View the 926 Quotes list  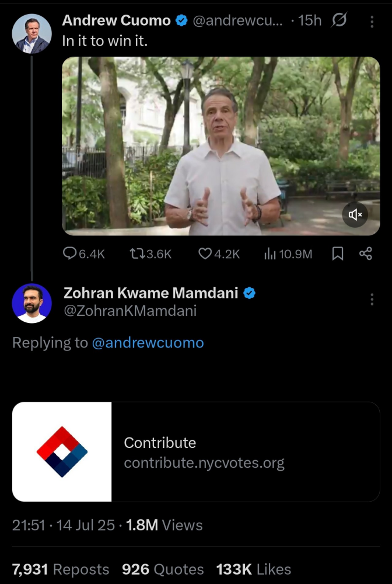tap(163, 569)
